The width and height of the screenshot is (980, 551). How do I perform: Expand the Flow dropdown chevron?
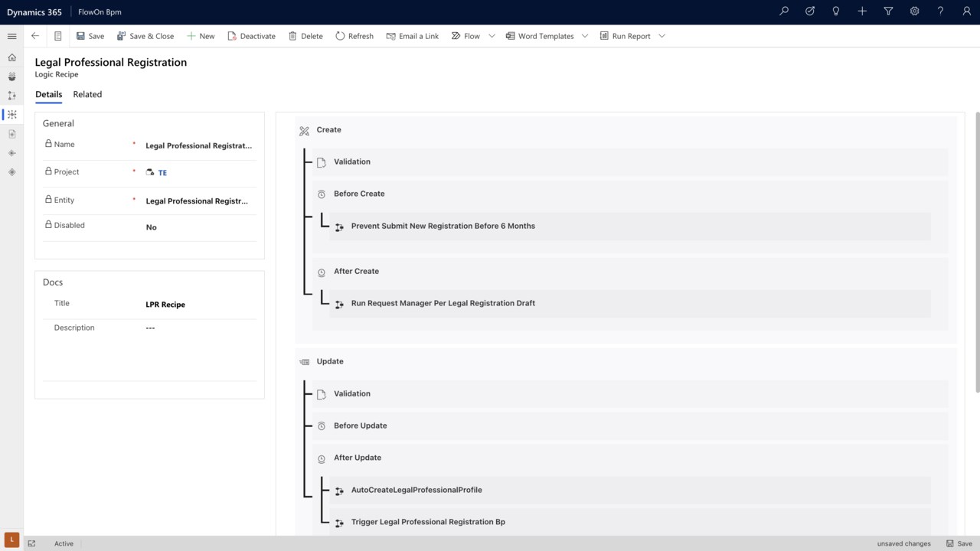tap(492, 36)
